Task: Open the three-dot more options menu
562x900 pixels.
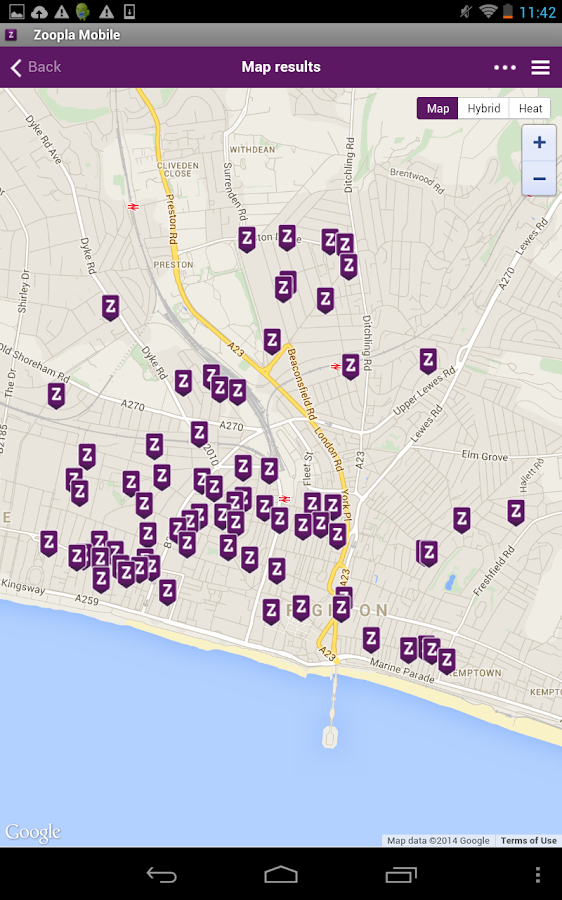Action: tap(505, 68)
